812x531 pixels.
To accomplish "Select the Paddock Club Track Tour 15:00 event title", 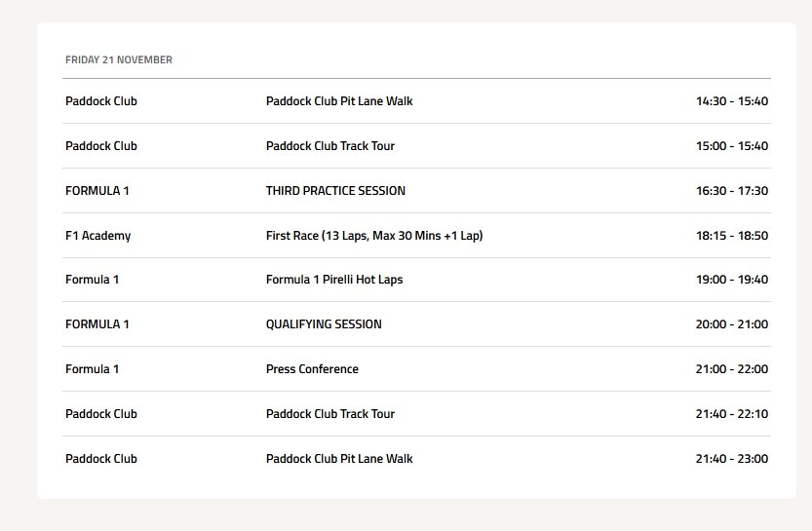I will pos(330,146).
